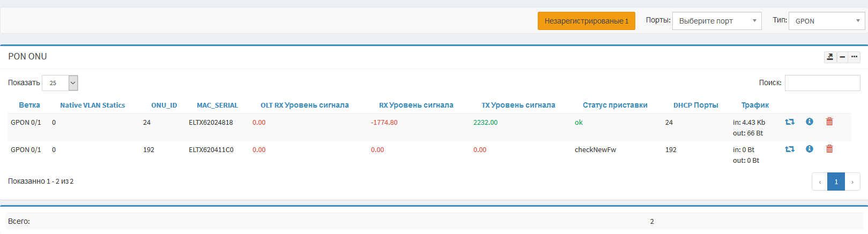Collapse the PON ONU panel with minus icon
868x234 pixels.
tap(842, 57)
